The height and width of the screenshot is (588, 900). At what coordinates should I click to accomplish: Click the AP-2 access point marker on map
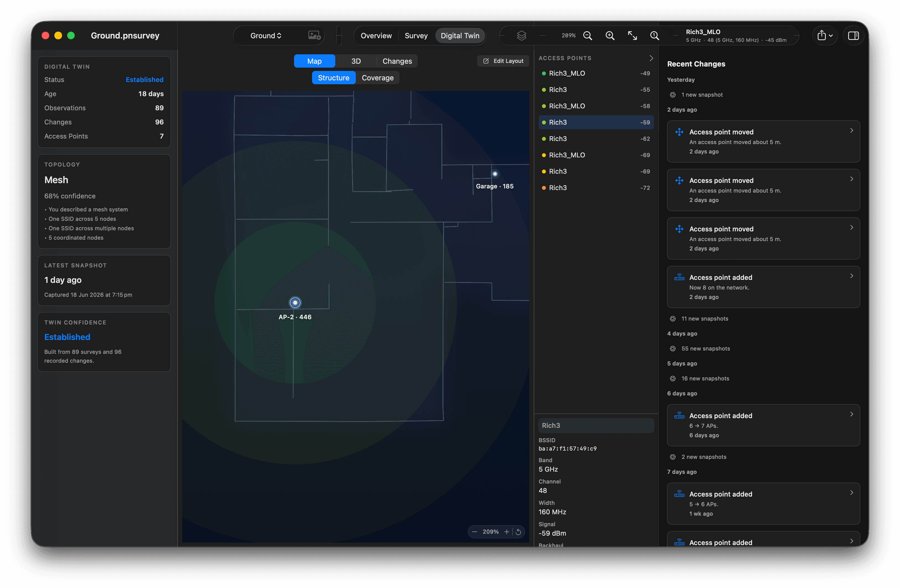(x=295, y=303)
